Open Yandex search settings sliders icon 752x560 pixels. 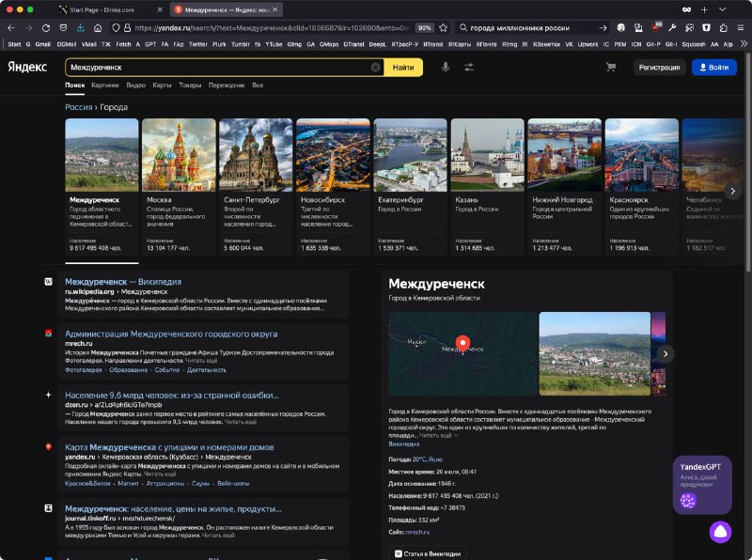(468, 68)
